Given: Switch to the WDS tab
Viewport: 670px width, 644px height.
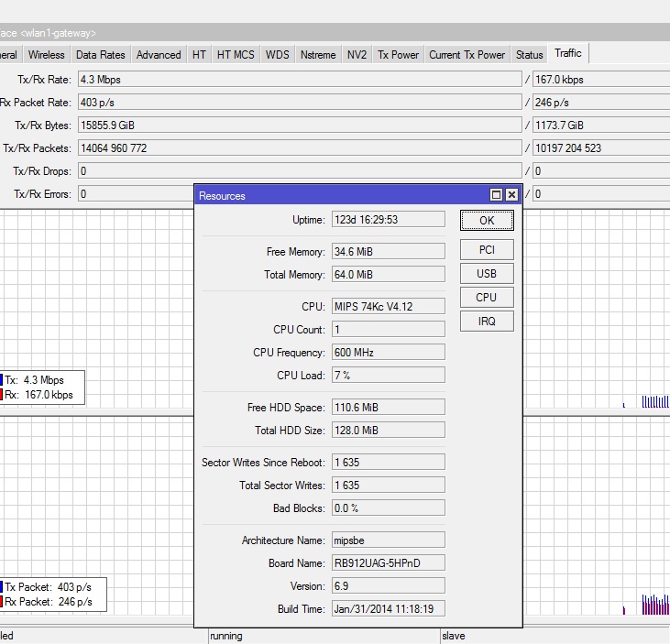Looking at the screenshot, I should click(x=277, y=55).
